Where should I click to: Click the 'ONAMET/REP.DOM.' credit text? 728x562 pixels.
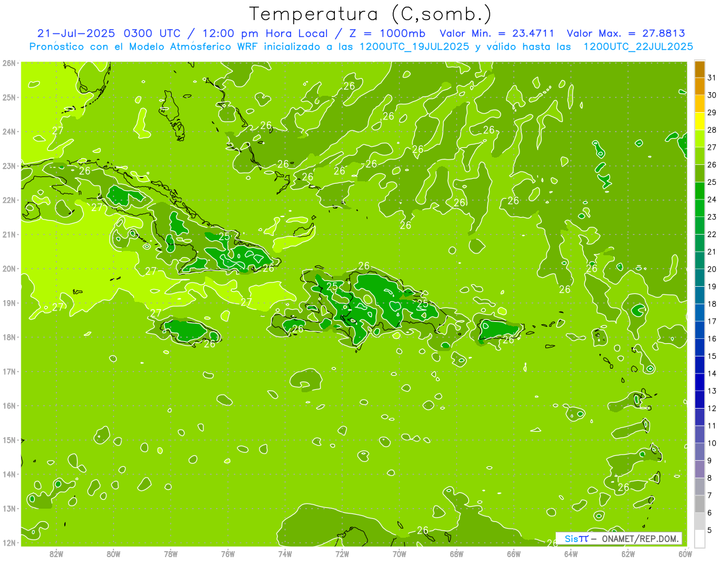pyautogui.click(x=641, y=538)
